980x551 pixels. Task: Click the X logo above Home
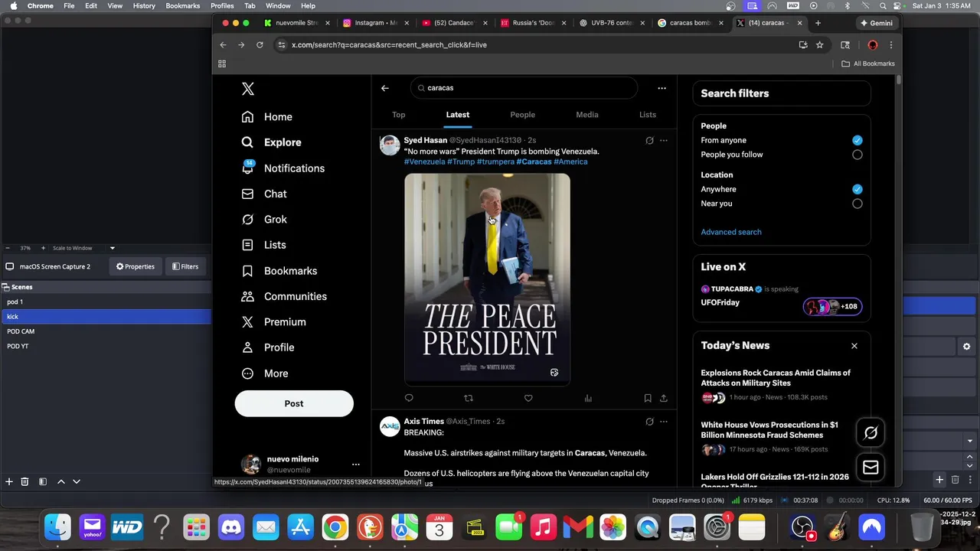[x=247, y=89]
